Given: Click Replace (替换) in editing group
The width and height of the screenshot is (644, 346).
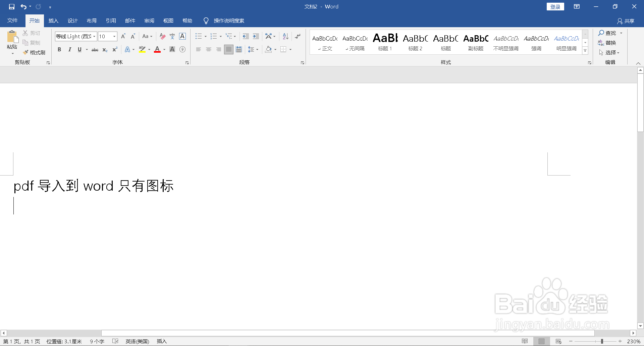Looking at the screenshot, I should pyautogui.click(x=607, y=43).
